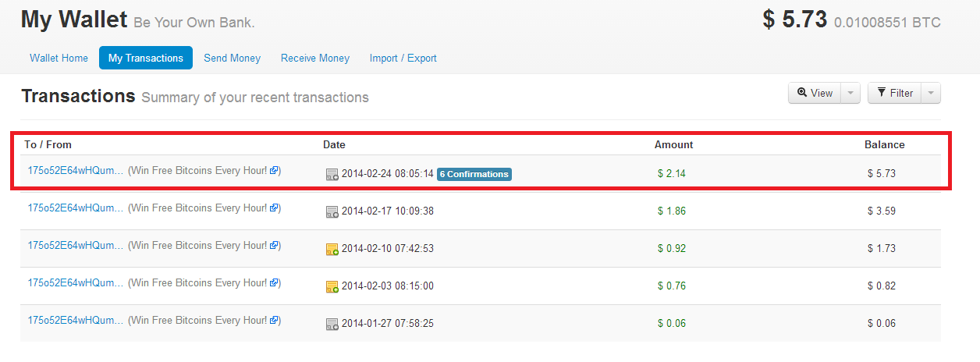
Task: Click the 0.01008551 BTC balance text
Action: coord(887,23)
